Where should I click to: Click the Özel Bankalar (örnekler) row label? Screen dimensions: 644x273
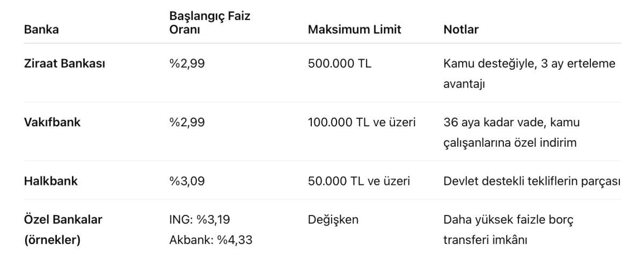click(x=63, y=229)
